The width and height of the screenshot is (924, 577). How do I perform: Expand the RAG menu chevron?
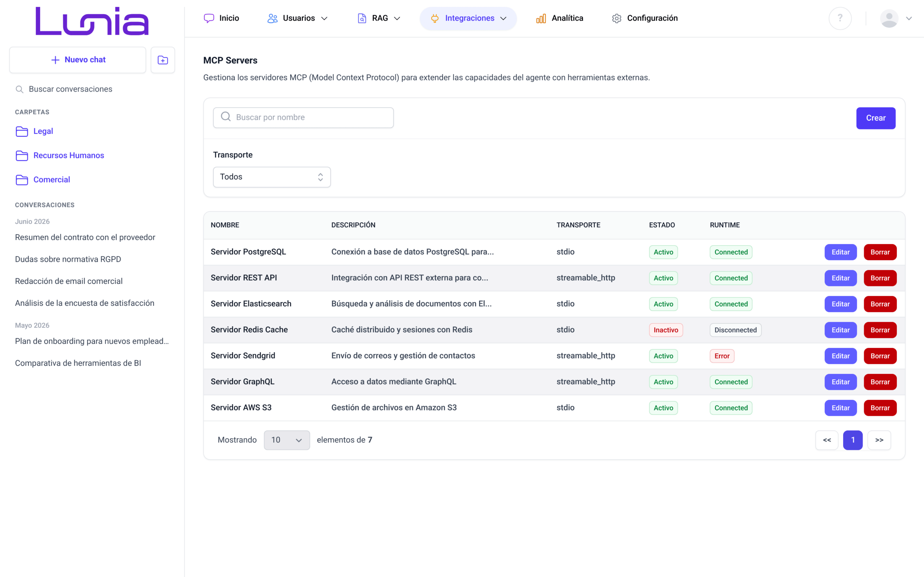point(397,18)
